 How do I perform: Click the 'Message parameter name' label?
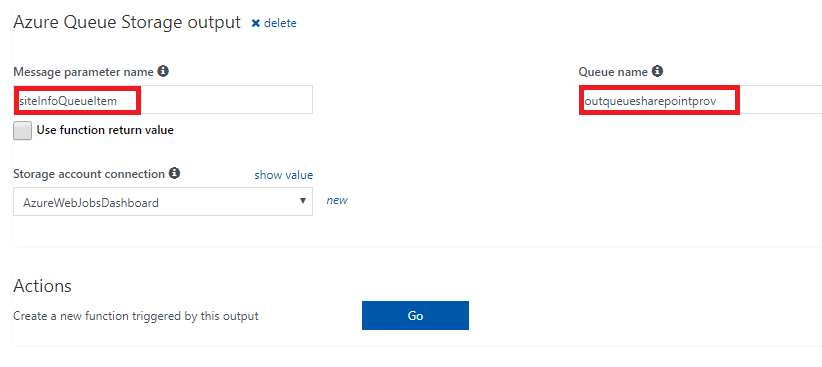(83, 71)
